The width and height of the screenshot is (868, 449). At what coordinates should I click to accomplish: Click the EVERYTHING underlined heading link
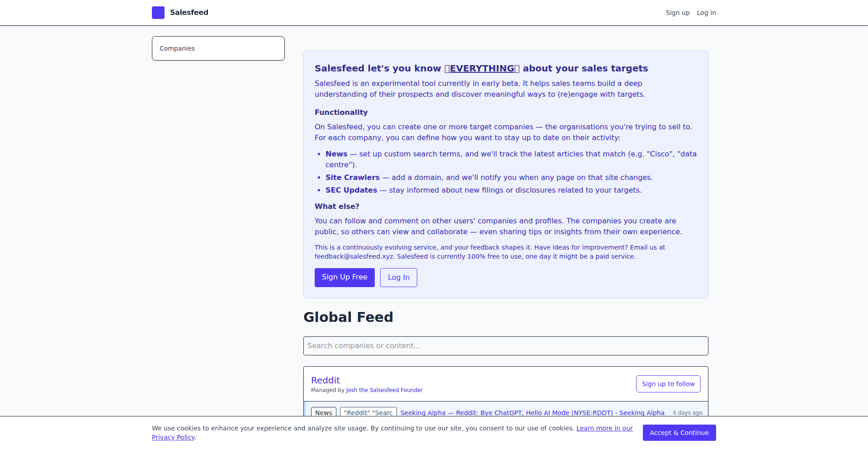coord(482,68)
